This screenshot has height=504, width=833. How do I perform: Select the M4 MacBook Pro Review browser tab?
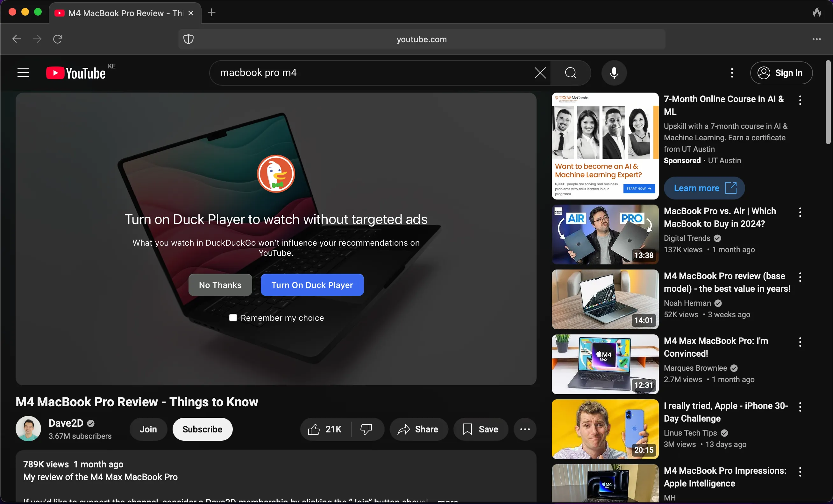(125, 13)
